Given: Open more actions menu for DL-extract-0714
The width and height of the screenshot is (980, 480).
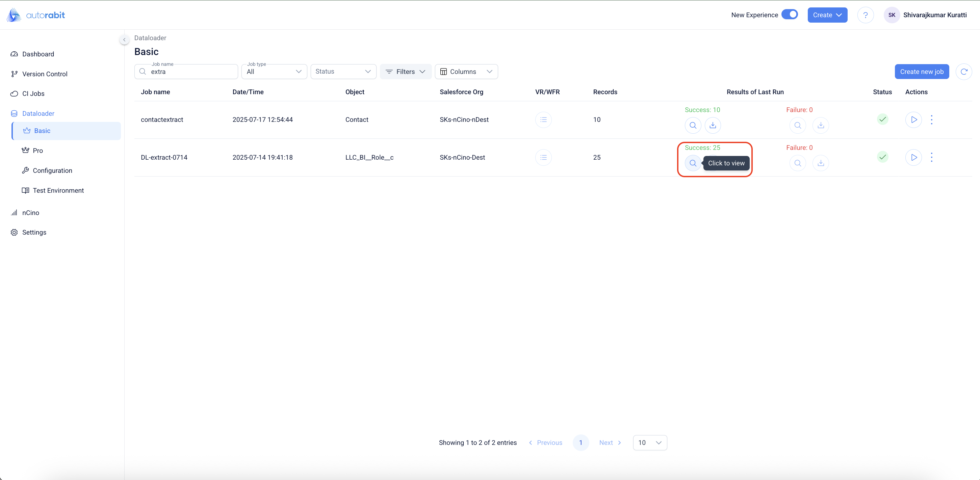Looking at the screenshot, I should pyautogui.click(x=931, y=157).
